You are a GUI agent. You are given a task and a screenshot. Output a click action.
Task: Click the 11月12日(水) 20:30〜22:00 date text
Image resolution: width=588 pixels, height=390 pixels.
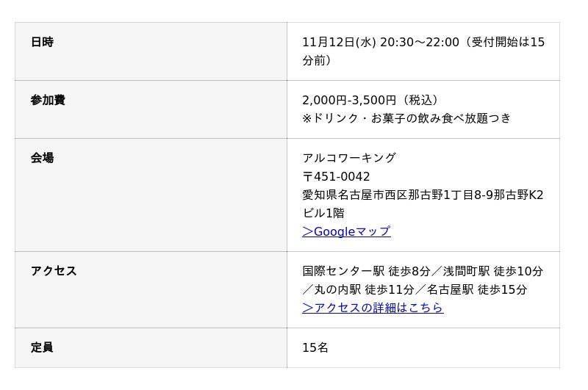tap(380, 42)
